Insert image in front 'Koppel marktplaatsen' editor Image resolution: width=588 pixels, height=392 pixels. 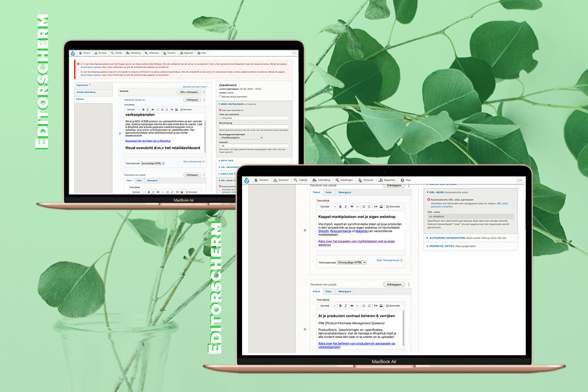(381, 207)
